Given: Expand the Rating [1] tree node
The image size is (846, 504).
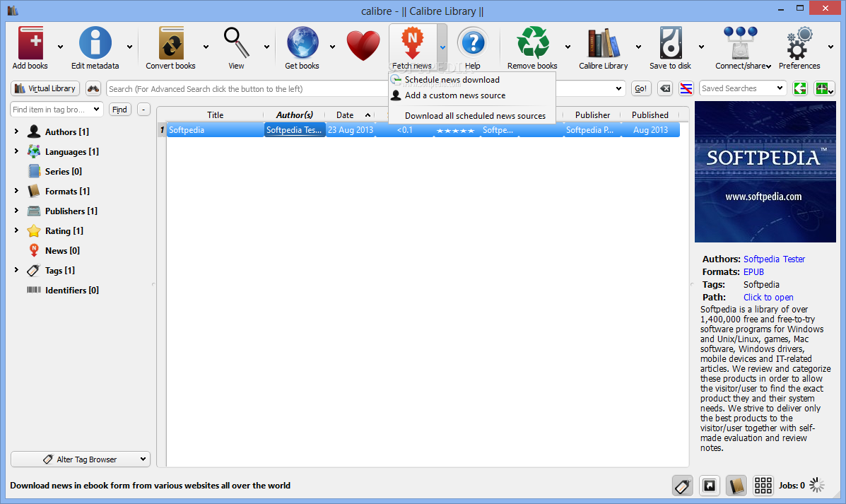Looking at the screenshot, I should [x=16, y=230].
